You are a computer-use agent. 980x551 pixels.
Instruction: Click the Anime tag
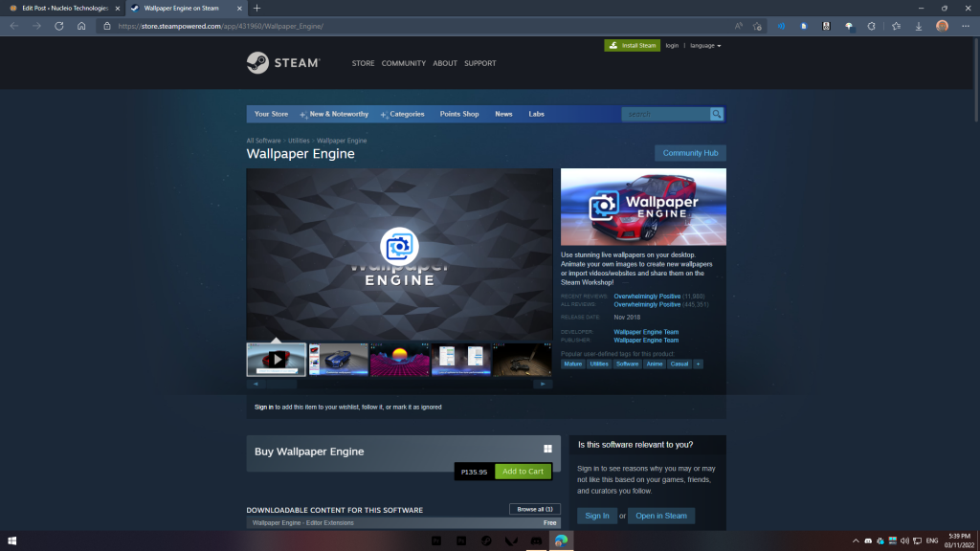[655, 364]
